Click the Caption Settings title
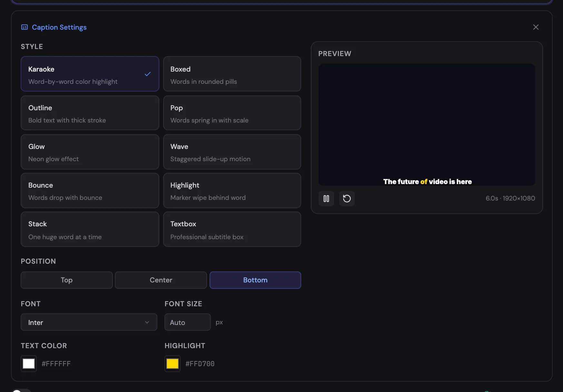The height and width of the screenshot is (392, 563). (59, 27)
